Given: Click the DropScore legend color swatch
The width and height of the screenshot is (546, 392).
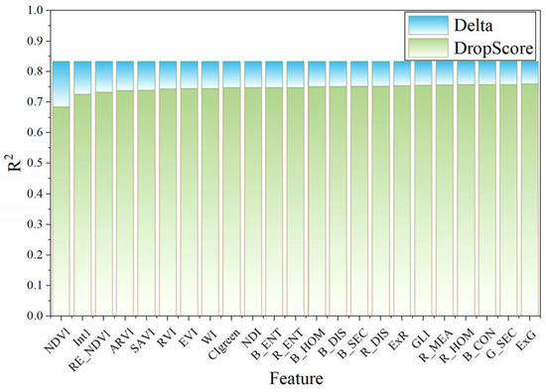Looking at the screenshot, I should pyautogui.click(x=428, y=48).
